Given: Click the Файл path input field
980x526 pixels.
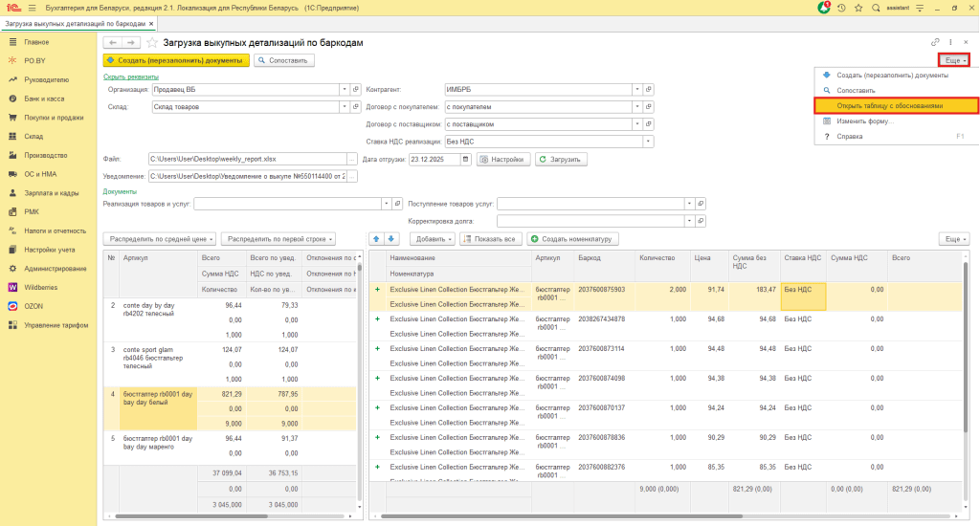Looking at the screenshot, I should coord(238,159).
